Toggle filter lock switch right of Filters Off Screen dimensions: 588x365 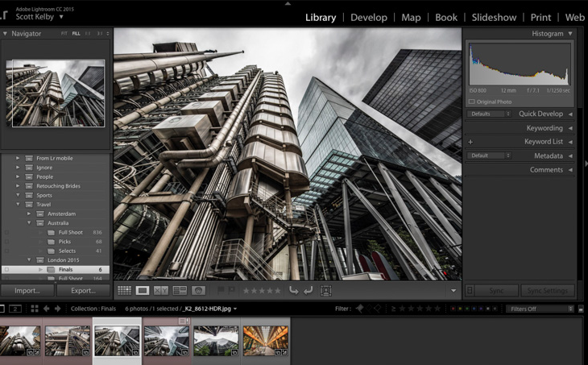(581, 309)
